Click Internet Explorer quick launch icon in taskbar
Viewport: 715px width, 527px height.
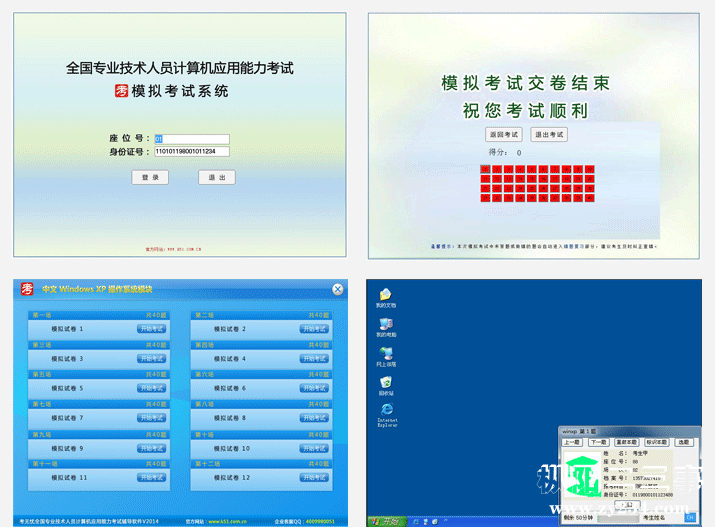pos(416,521)
